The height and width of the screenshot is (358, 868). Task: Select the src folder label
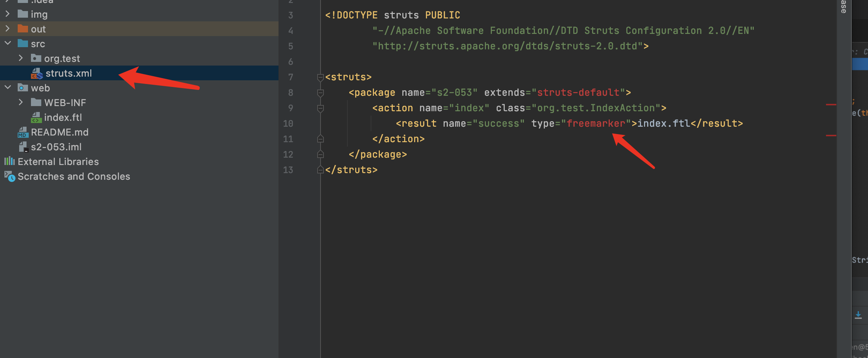coord(38,44)
